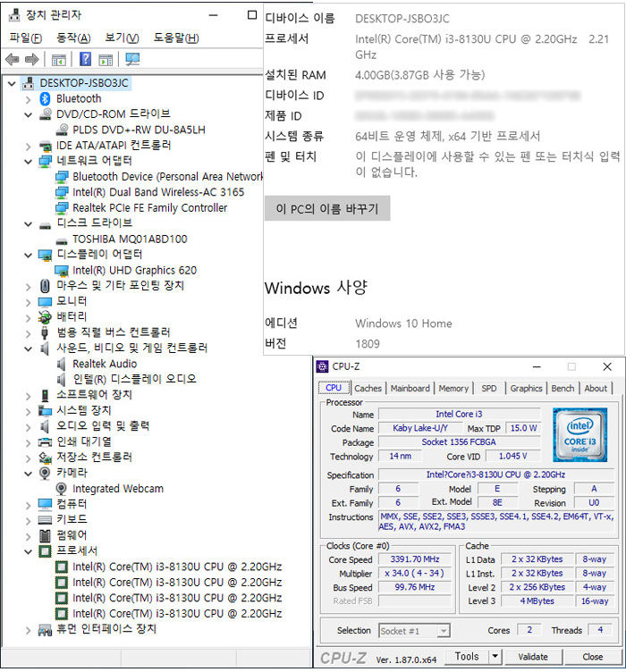Expand the 시스템 장치 category

(x=29, y=411)
